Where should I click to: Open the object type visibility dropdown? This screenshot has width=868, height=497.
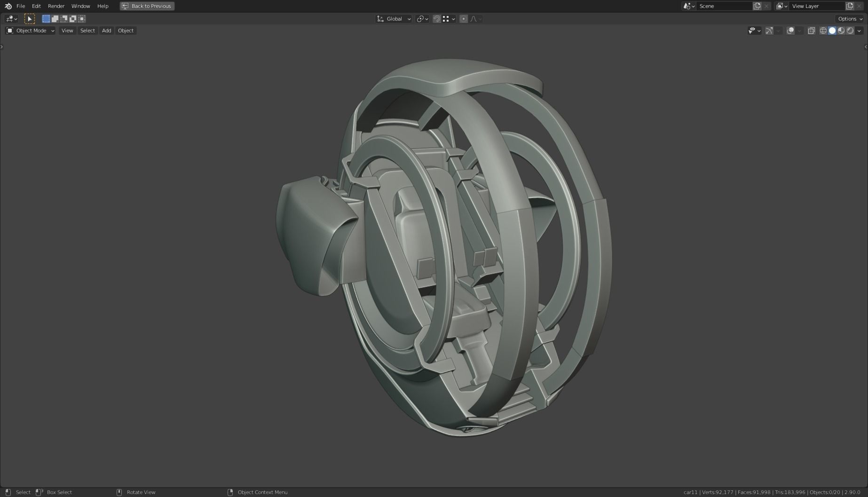click(754, 31)
